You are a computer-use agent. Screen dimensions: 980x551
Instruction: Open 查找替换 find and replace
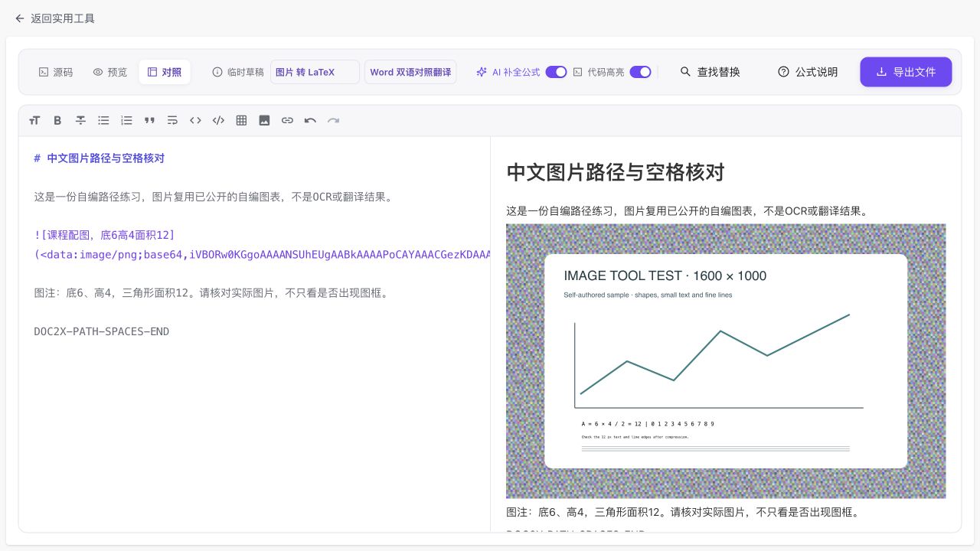point(710,72)
